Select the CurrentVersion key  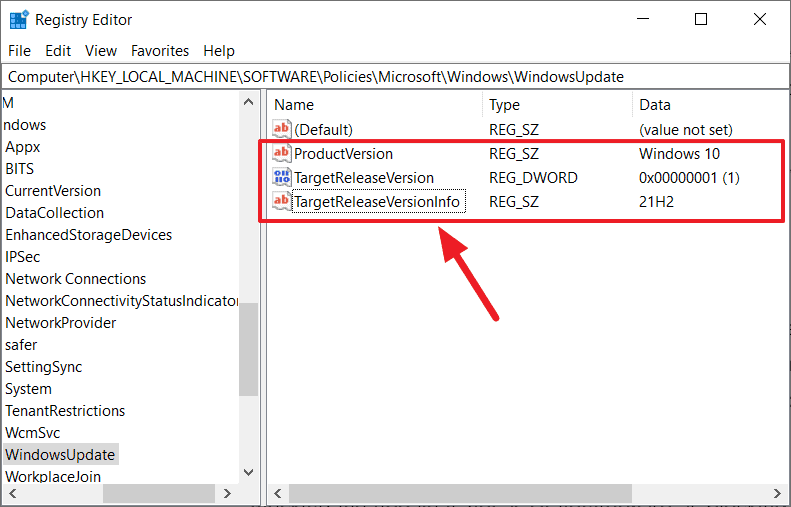pos(53,191)
